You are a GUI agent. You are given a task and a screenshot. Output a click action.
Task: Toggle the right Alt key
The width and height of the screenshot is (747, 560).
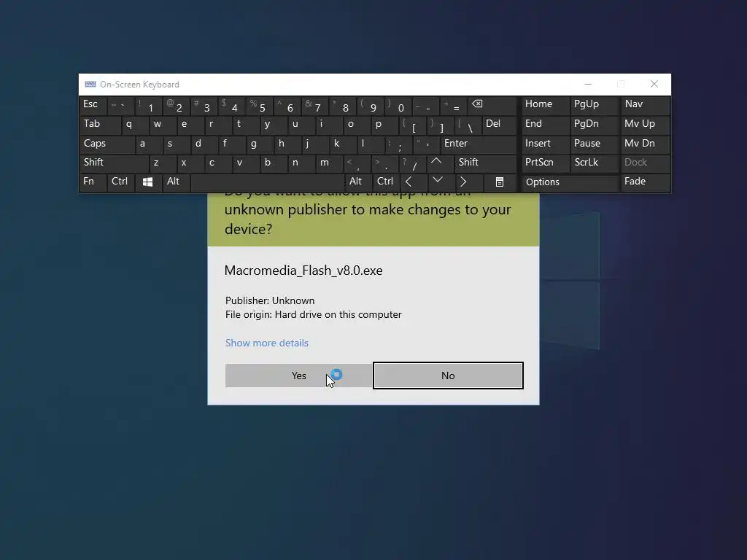pos(358,182)
